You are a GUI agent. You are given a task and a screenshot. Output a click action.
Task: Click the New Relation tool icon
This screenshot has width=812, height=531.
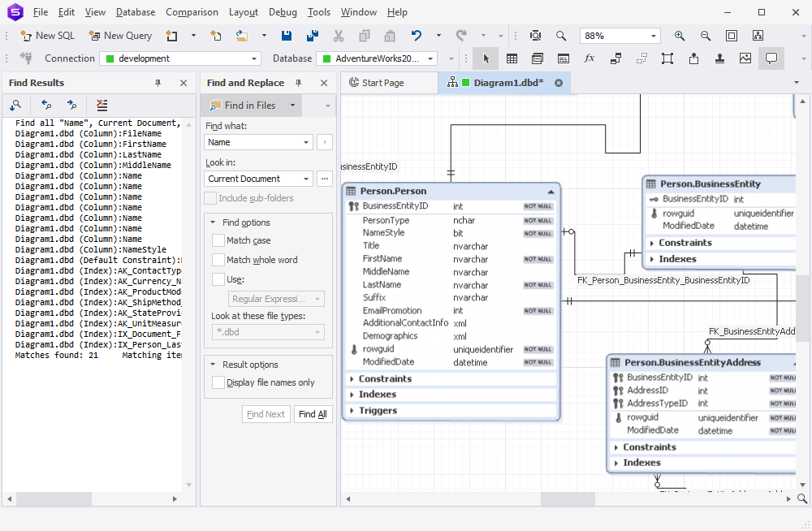click(615, 58)
